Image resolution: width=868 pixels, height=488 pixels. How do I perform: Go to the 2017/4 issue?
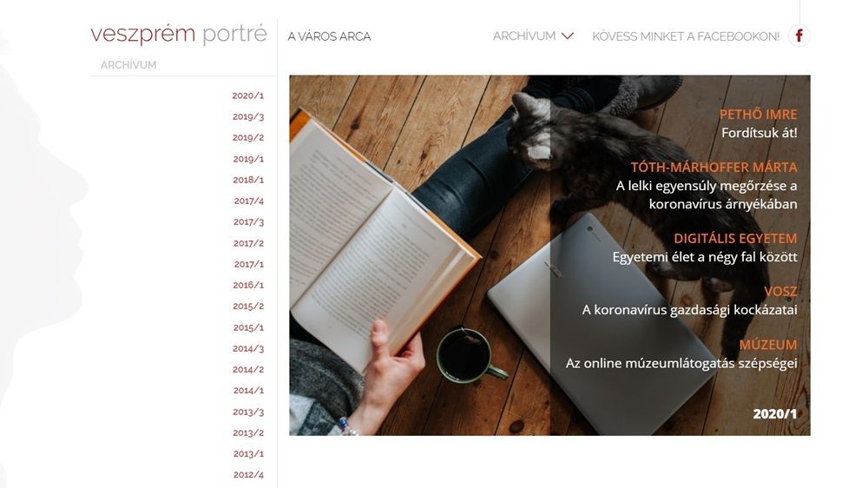(x=248, y=201)
